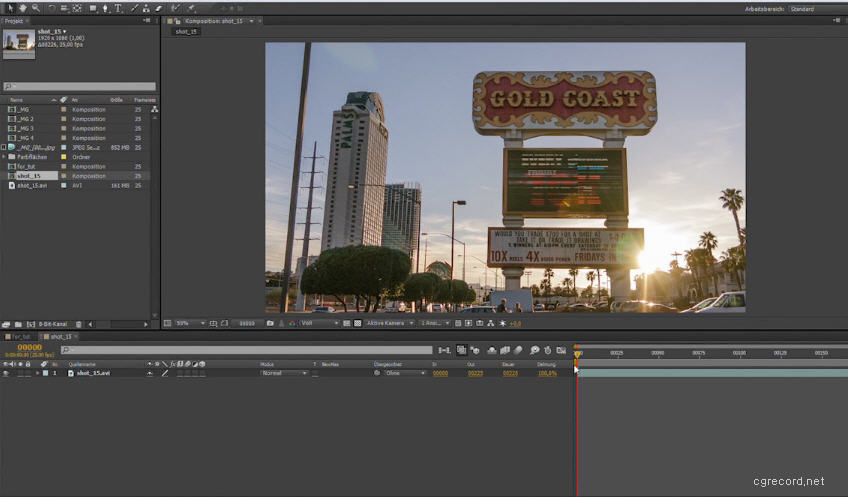Open the Komposition: shot_15 panel dropdown
The image size is (848, 497).
251,21
